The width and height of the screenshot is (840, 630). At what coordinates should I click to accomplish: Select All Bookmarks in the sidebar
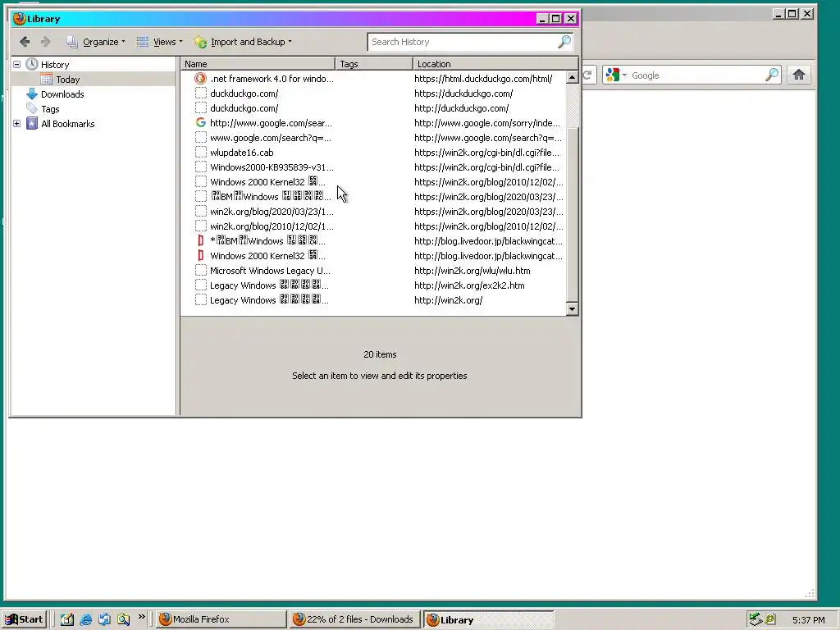[67, 124]
